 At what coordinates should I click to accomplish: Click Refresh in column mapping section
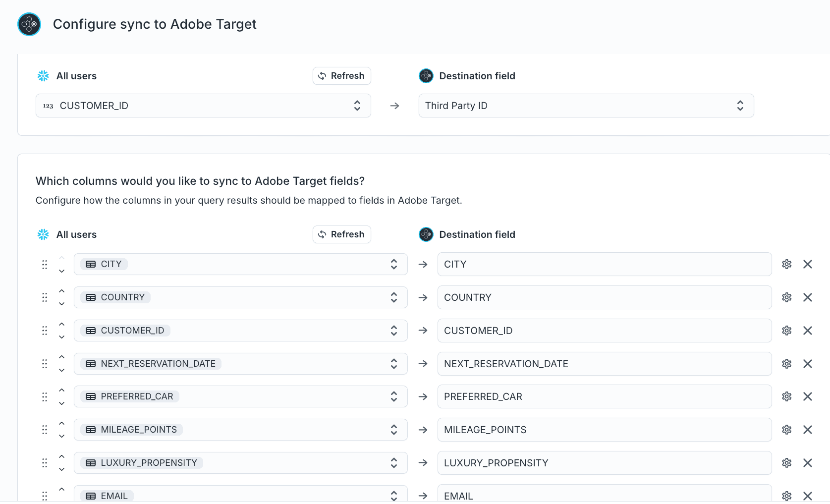pyautogui.click(x=341, y=234)
